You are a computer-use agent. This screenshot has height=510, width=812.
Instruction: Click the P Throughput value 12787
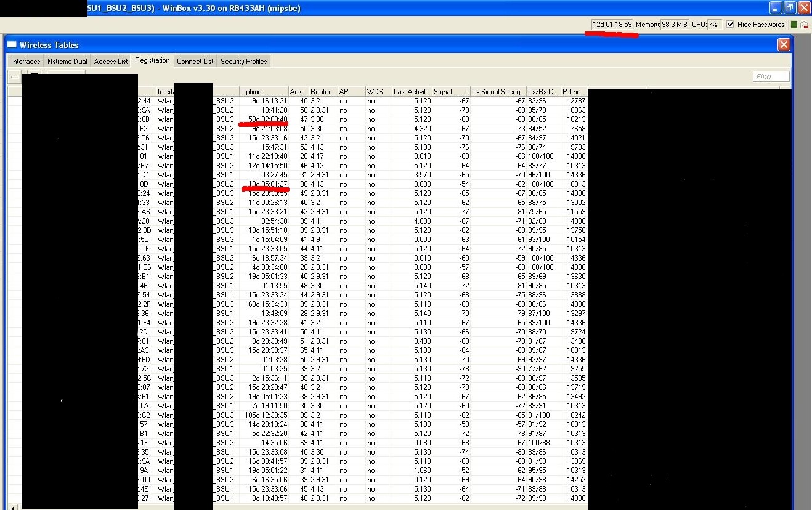point(575,101)
